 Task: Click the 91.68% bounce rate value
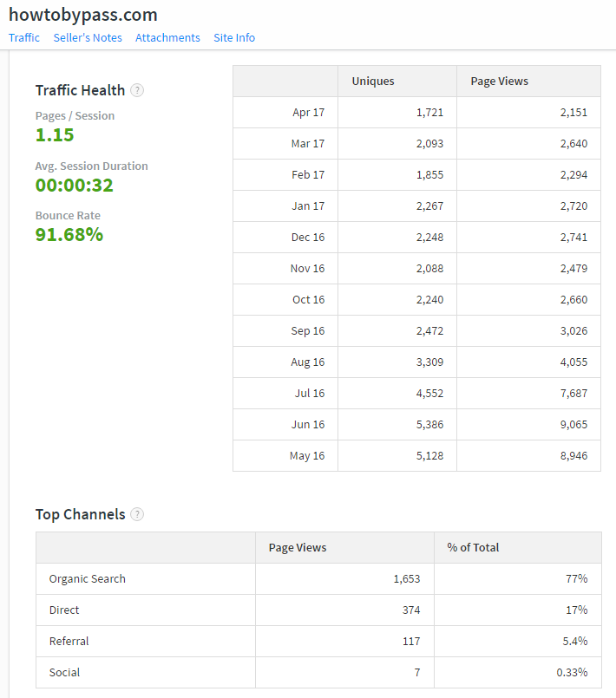click(69, 234)
